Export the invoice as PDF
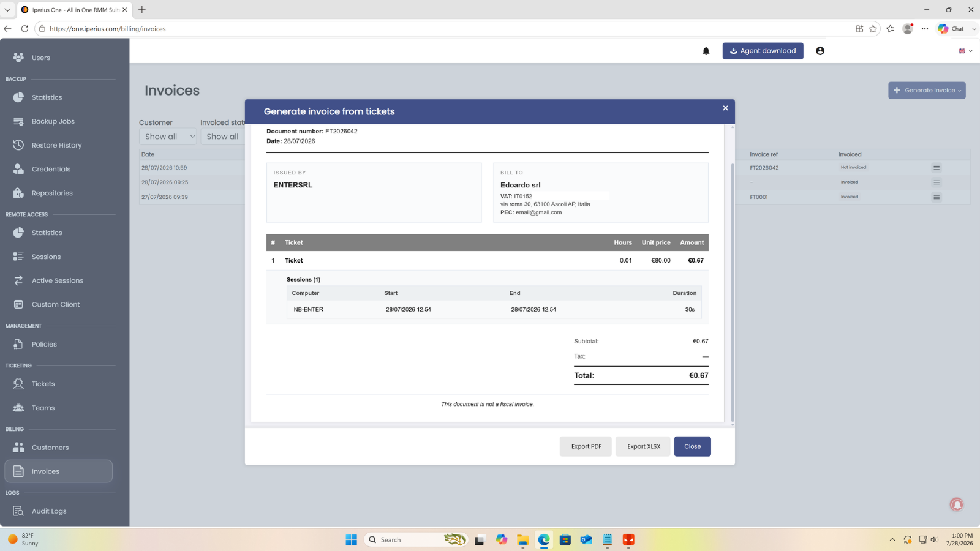Screen dimensions: 980x551 click(x=586, y=446)
